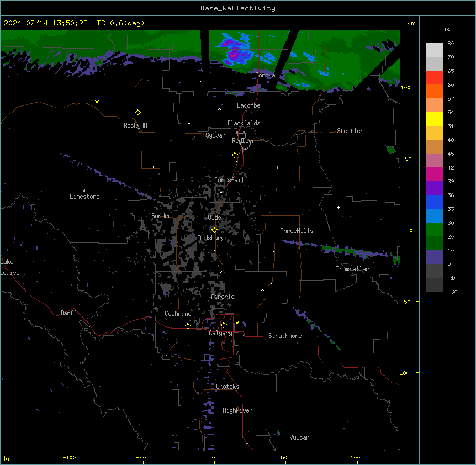This screenshot has height=465, width=476.
Task: Click the Banff label
Action: point(68,313)
